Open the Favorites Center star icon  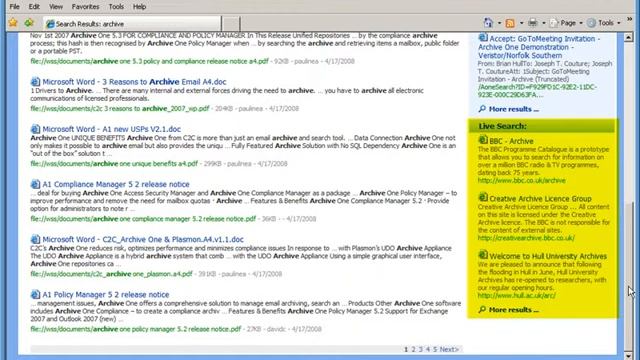pyautogui.click(x=13, y=23)
